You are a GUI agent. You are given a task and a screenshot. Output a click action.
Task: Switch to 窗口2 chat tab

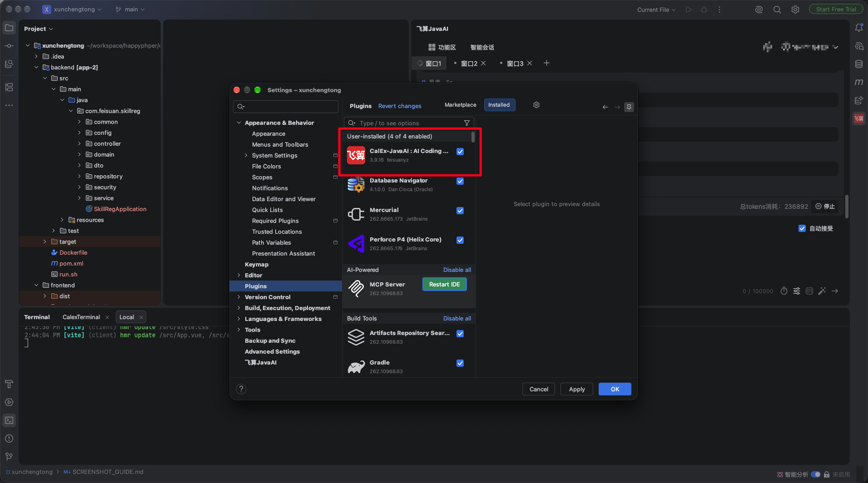[x=469, y=64]
